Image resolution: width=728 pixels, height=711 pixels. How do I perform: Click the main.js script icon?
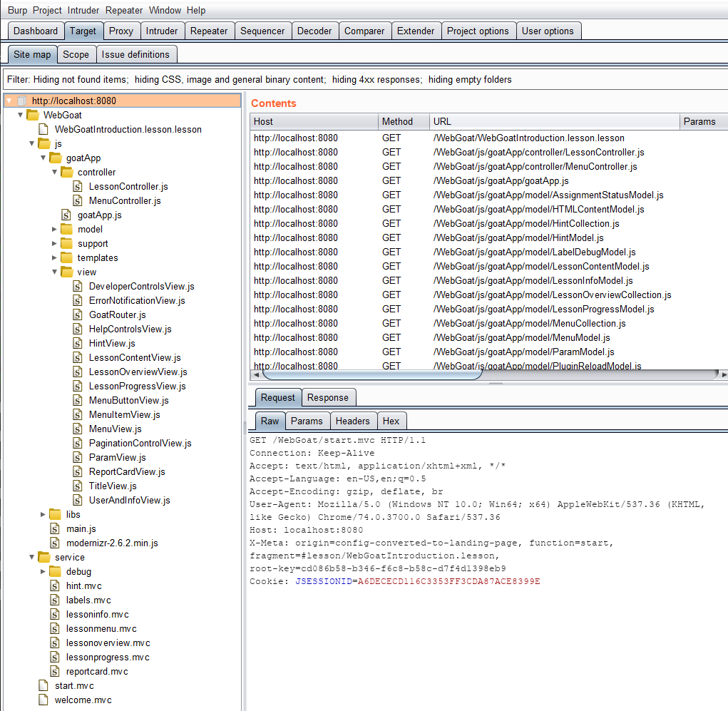tap(55, 529)
